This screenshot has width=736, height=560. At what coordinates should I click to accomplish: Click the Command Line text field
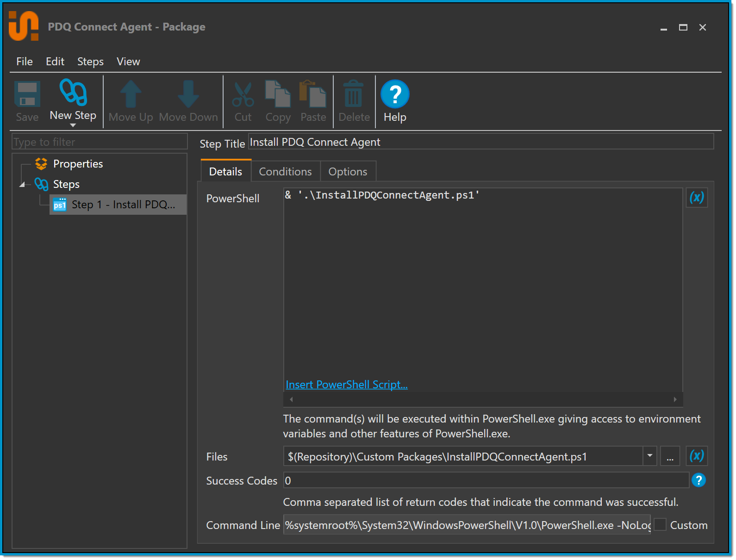pyautogui.click(x=467, y=525)
